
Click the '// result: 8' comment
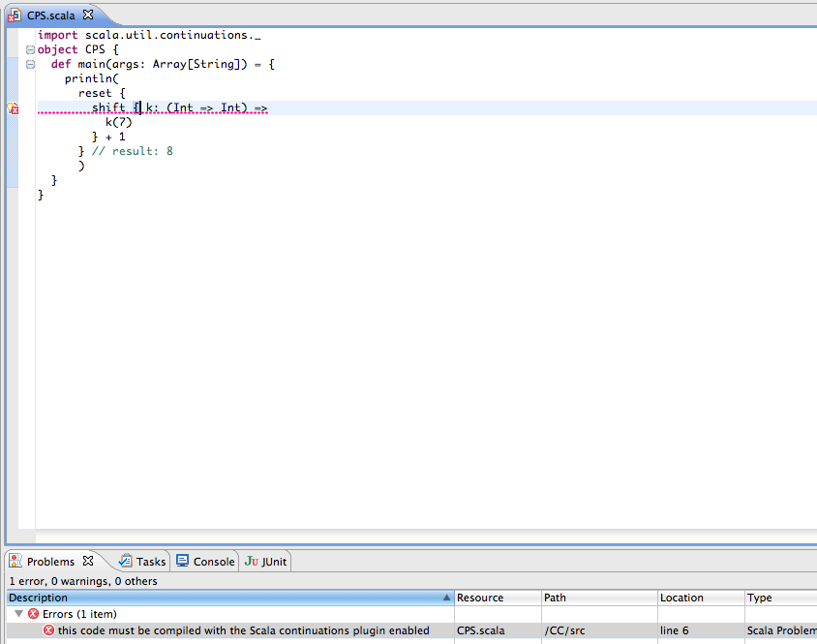[133, 151]
